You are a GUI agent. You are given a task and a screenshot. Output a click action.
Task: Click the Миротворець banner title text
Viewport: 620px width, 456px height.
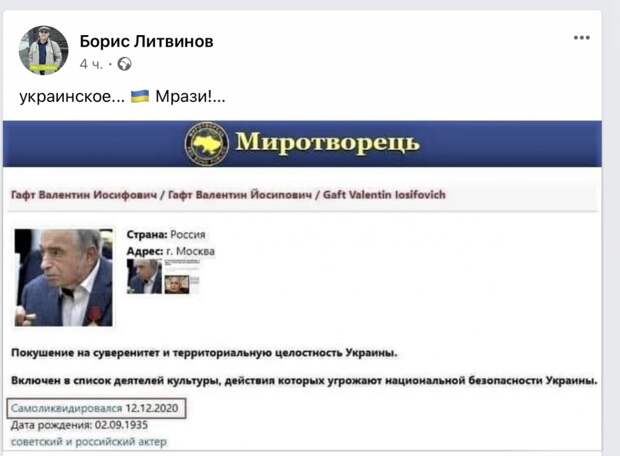click(327, 142)
